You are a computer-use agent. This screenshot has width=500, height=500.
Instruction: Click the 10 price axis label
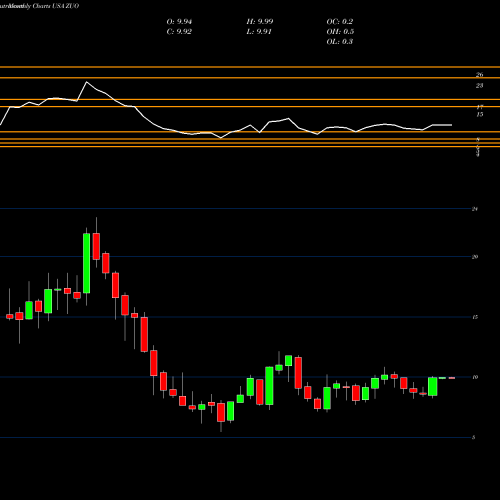(x=475, y=377)
